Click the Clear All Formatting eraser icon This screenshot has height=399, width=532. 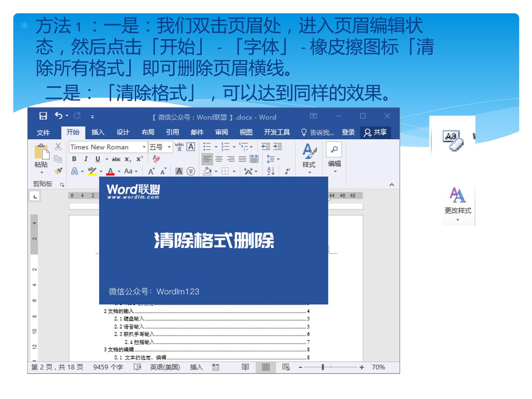pyautogui.click(x=157, y=159)
